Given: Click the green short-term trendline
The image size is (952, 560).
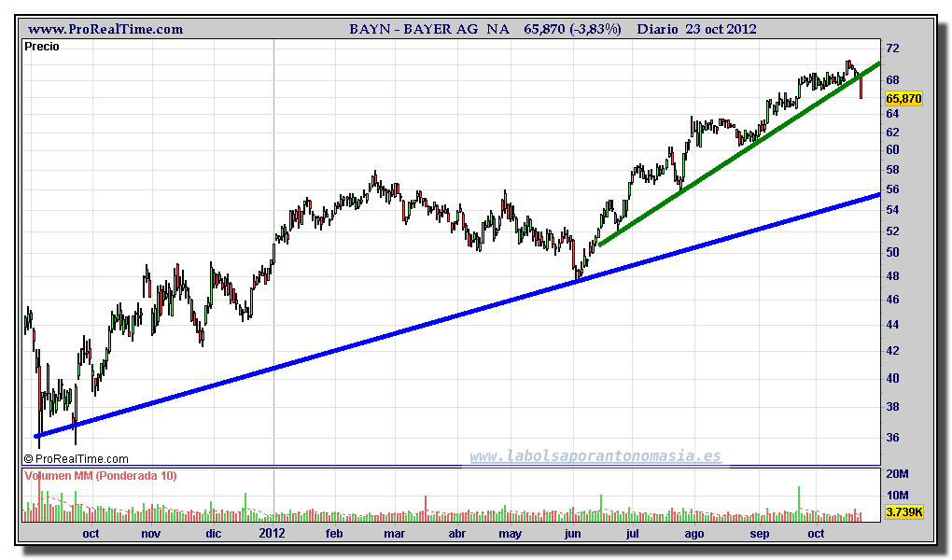Looking at the screenshot, I should click(x=739, y=154).
